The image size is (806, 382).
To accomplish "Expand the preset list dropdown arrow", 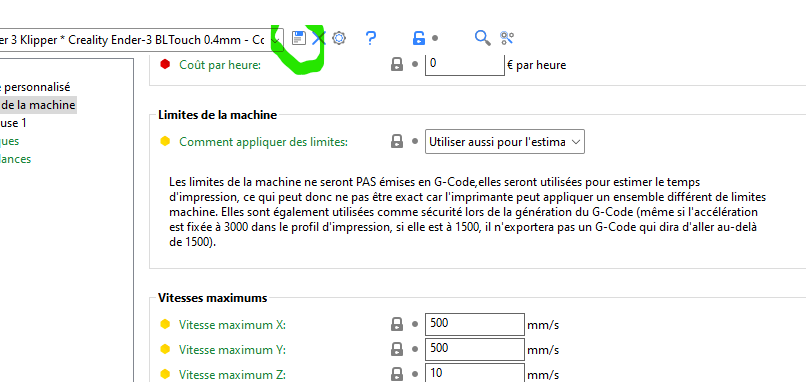I will point(276,40).
